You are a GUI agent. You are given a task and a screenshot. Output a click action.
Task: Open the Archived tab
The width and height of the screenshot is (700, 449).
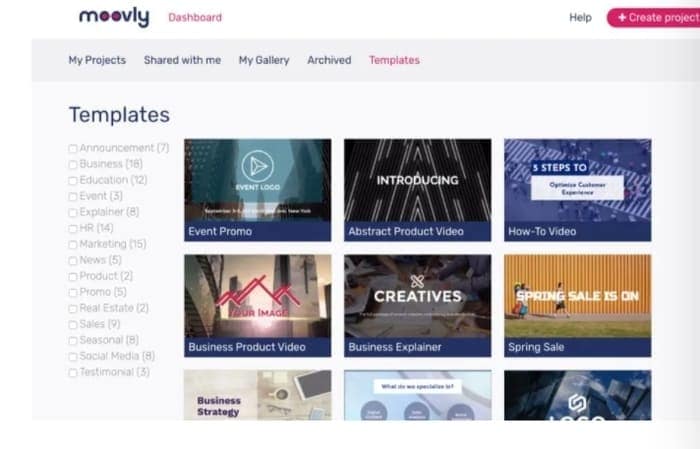click(x=329, y=60)
